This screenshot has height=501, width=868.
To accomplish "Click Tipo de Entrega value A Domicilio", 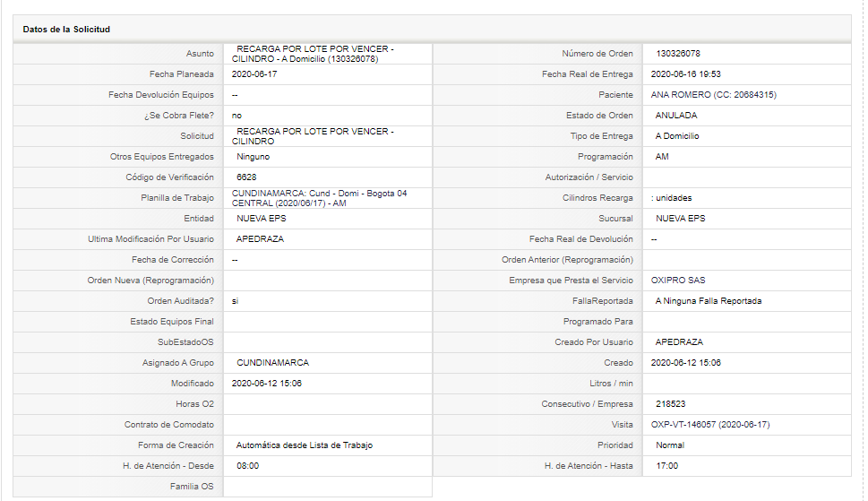I will click(677, 136).
